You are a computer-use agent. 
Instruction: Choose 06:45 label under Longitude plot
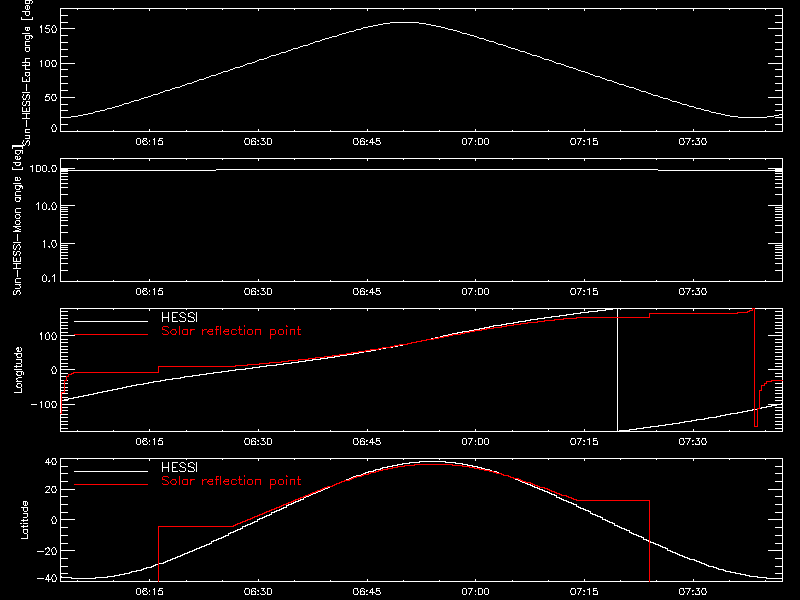367,442
